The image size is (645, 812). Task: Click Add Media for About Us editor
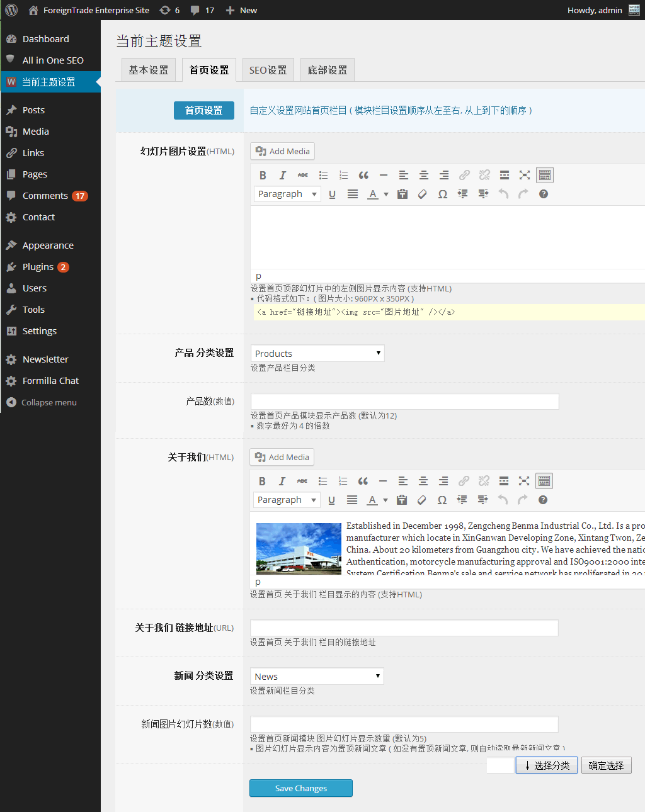(x=282, y=457)
